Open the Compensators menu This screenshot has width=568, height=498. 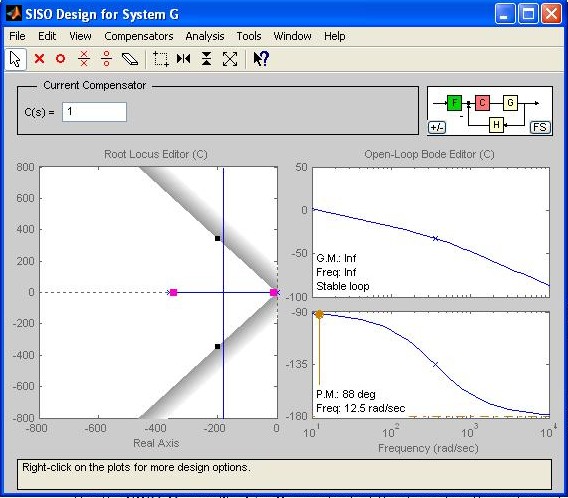[x=139, y=36]
